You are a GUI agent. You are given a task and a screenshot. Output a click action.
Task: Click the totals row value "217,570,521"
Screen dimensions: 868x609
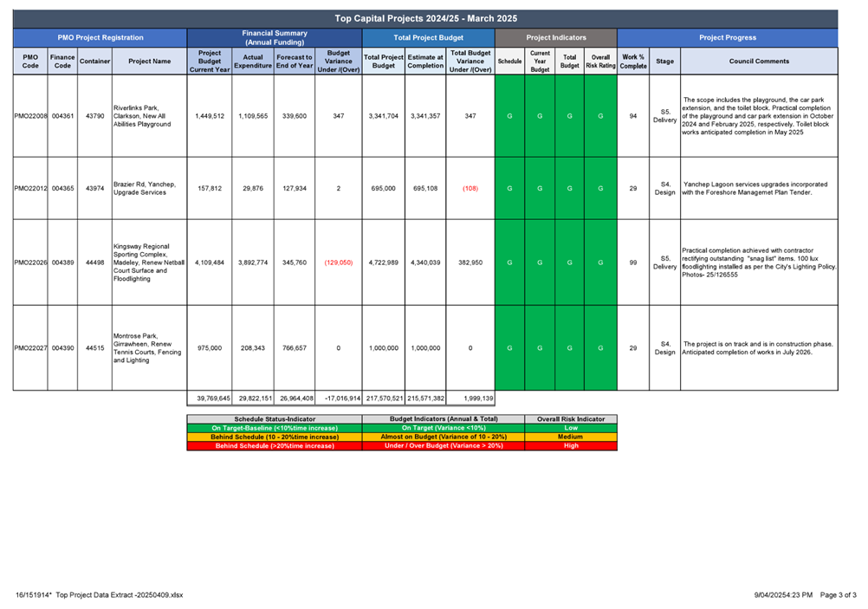pyautogui.click(x=384, y=398)
